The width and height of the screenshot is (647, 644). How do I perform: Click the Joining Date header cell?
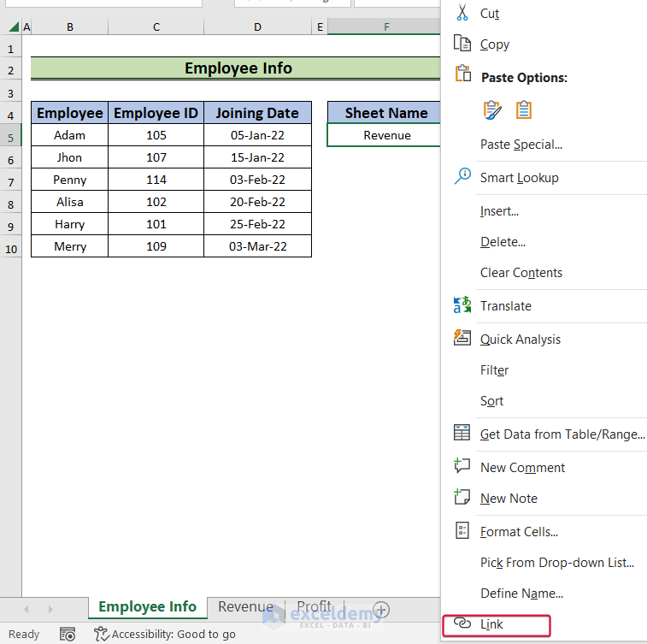257,113
